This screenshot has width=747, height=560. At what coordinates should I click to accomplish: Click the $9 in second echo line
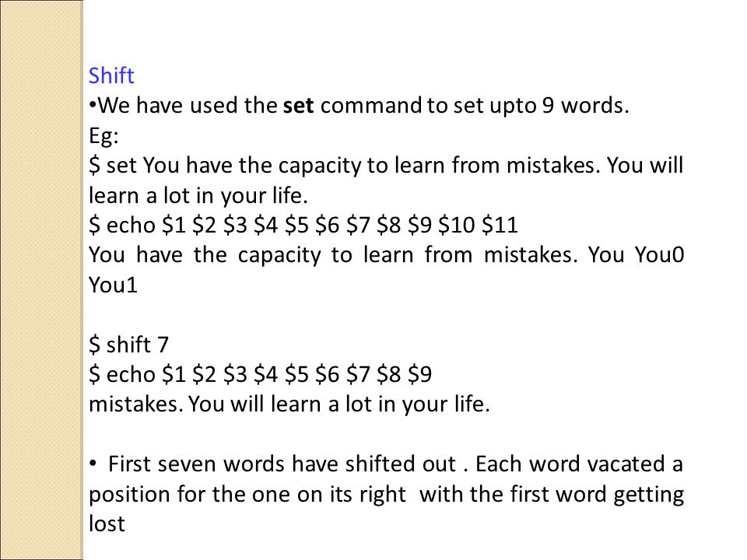[419, 374]
